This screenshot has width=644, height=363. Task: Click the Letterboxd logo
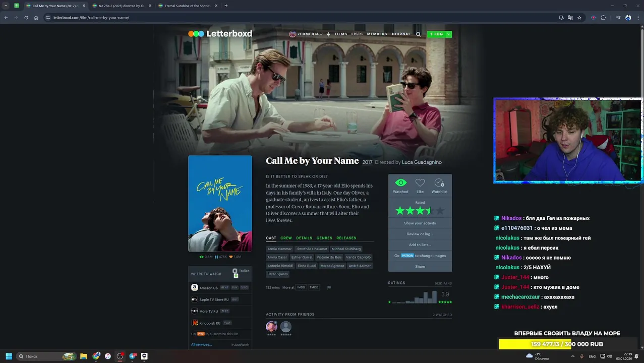tap(220, 34)
